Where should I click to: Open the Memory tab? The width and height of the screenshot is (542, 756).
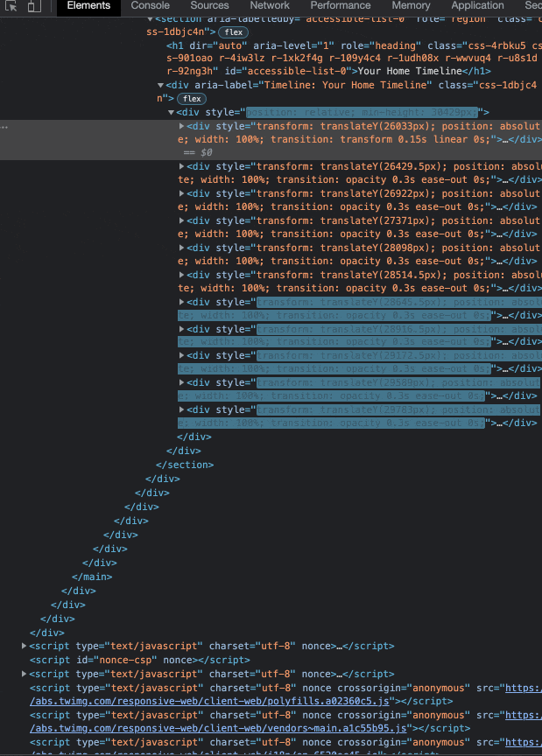[411, 6]
